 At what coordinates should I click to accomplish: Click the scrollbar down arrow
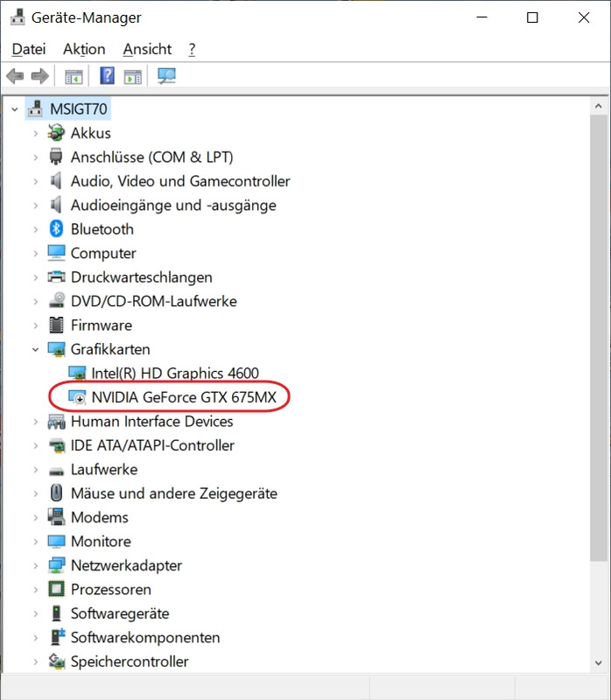point(599,663)
